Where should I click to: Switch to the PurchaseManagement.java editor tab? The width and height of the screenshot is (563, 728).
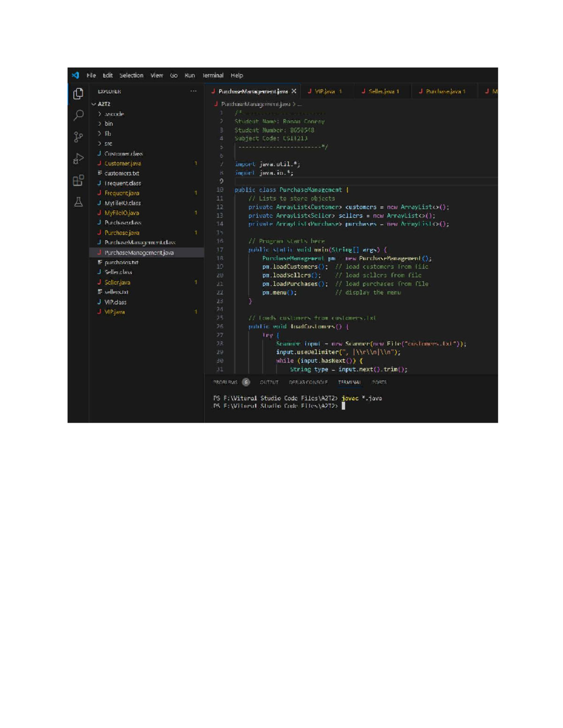(x=252, y=91)
